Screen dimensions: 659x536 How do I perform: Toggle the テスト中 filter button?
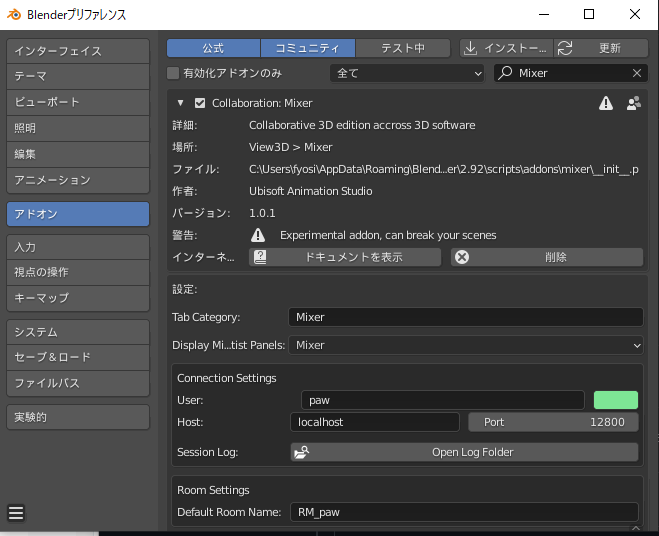(403, 48)
